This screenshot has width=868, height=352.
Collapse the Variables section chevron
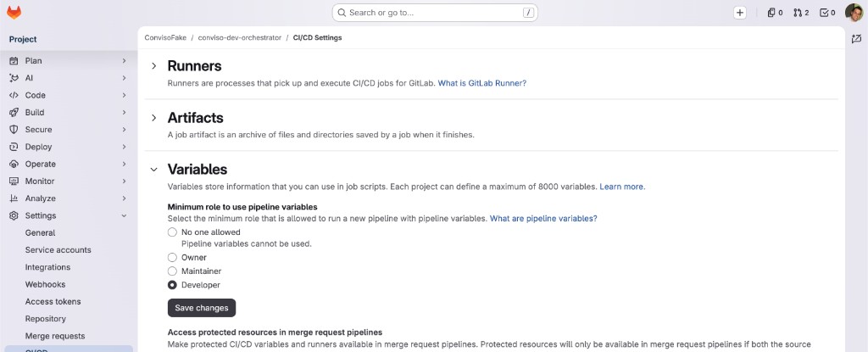[x=154, y=169]
